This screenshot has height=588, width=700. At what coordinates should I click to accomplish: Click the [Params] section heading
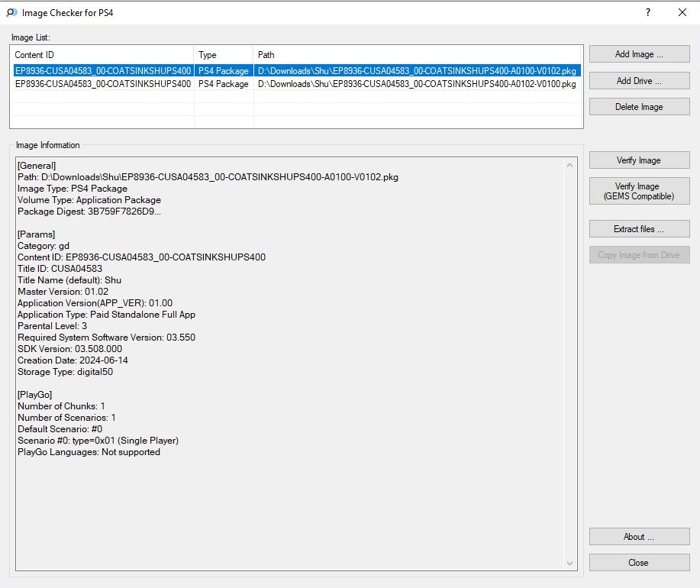(36, 234)
